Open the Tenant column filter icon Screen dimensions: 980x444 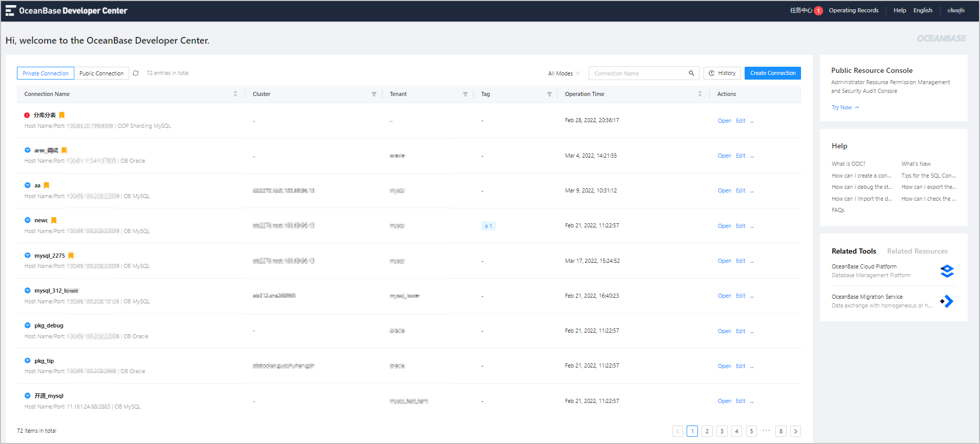coord(465,94)
